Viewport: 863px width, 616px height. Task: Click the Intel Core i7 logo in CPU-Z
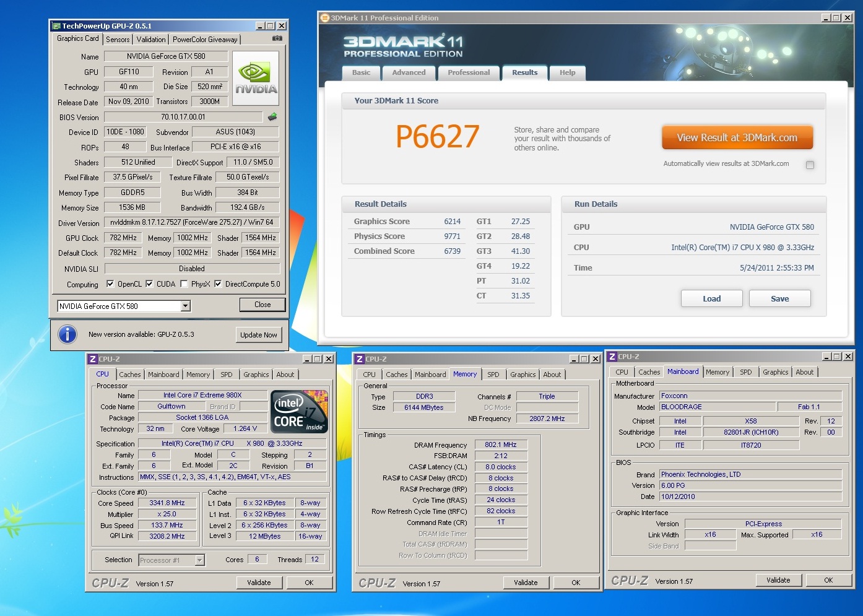(300, 411)
